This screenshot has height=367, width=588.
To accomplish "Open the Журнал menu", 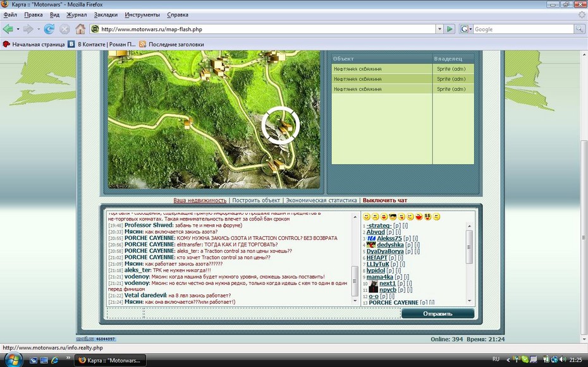I will [77, 15].
